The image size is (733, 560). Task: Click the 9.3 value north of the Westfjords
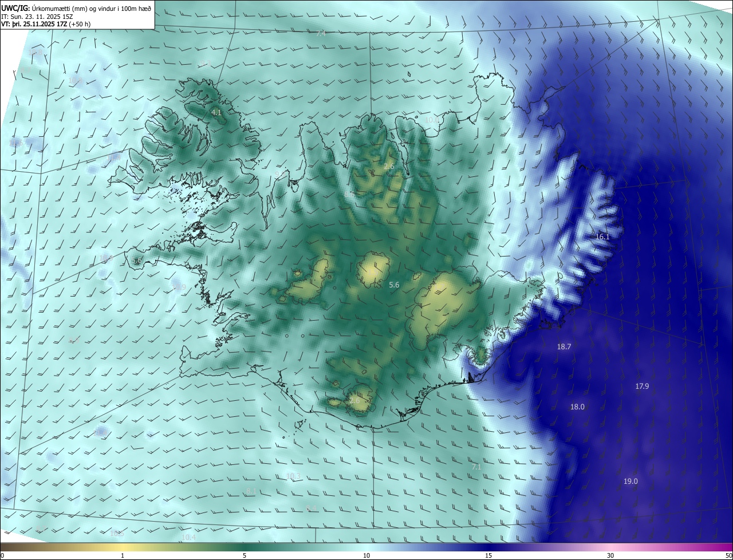point(204,64)
